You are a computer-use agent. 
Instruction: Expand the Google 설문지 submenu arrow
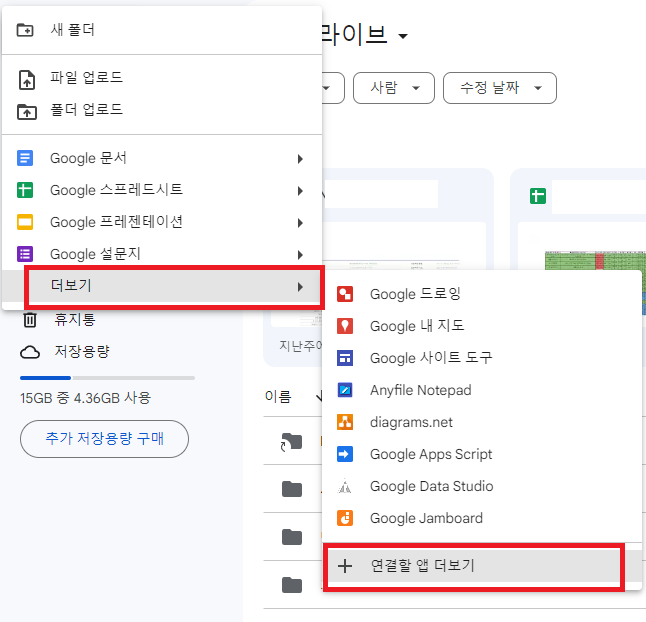coord(300,255)
